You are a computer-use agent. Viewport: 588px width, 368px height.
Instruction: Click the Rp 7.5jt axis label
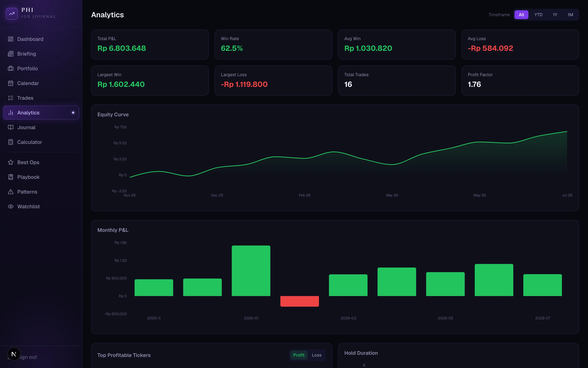coord(121,127)
